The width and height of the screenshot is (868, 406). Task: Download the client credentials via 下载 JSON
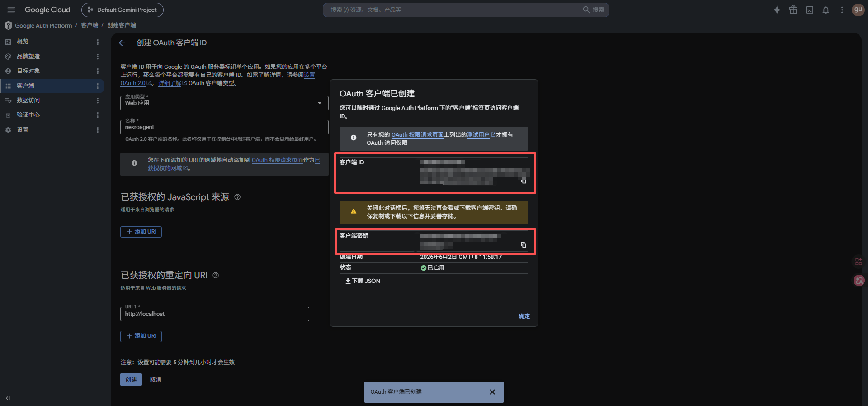pos(363,281)
